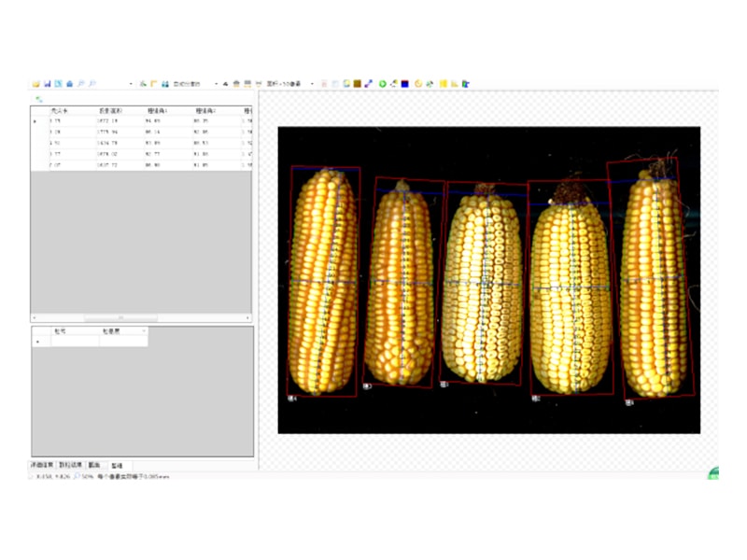Click the green play/run analysis icon
The image size is (747, 560).
(382, 84)
